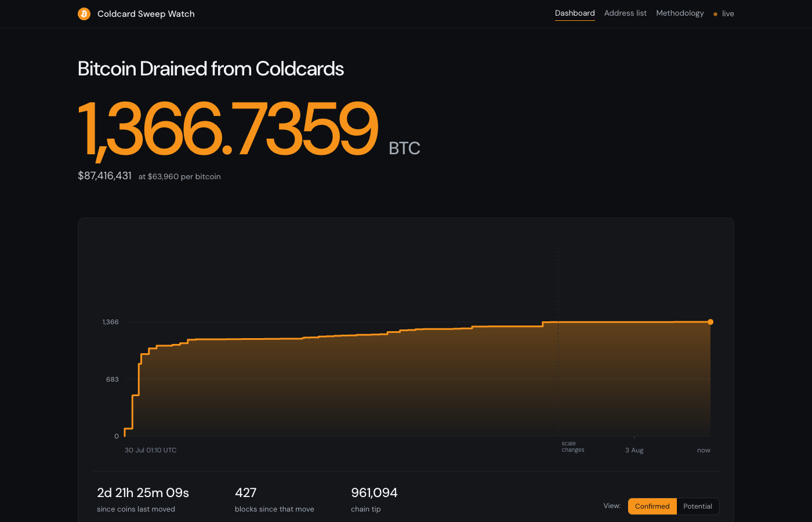Click the 'now' axis label
Viewport: 812px width, 522px height.
704,450
